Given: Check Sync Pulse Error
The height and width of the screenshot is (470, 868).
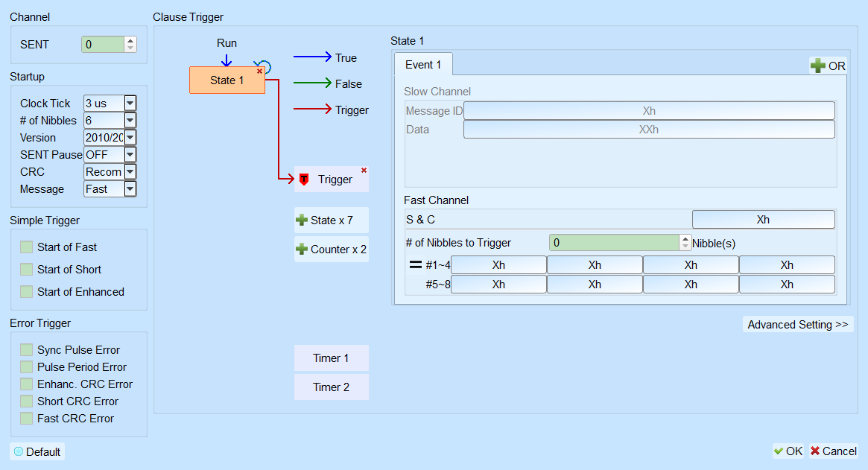Looking at the screenshot, I should pos(26,350).
